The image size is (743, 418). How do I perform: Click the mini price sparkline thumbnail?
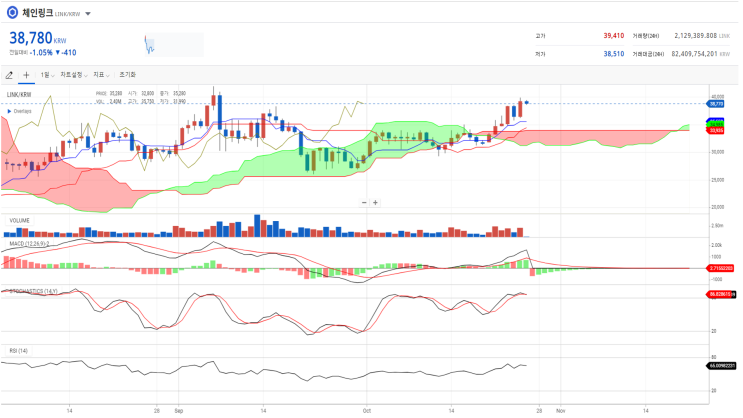(x=174, y=45)
